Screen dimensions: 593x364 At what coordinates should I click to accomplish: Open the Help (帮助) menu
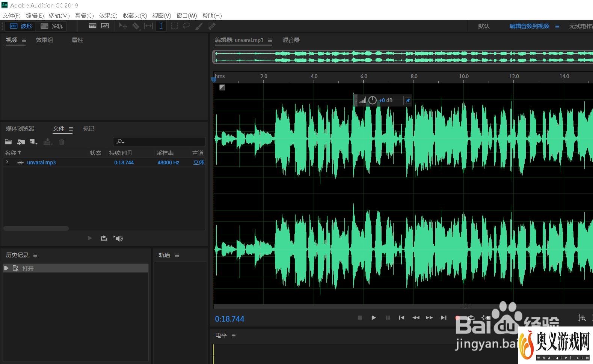[x=212, y=15]
